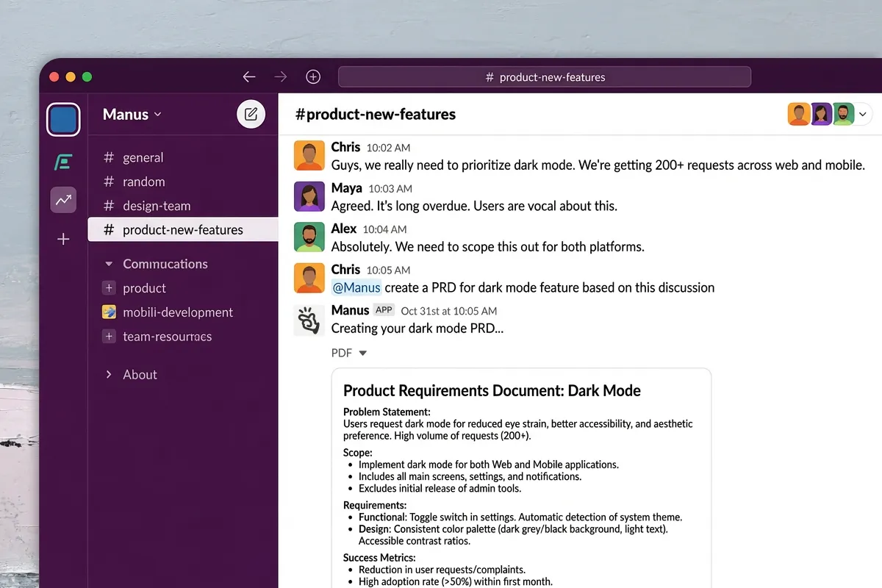Expand the channel members list chevron

click(863, 114)
